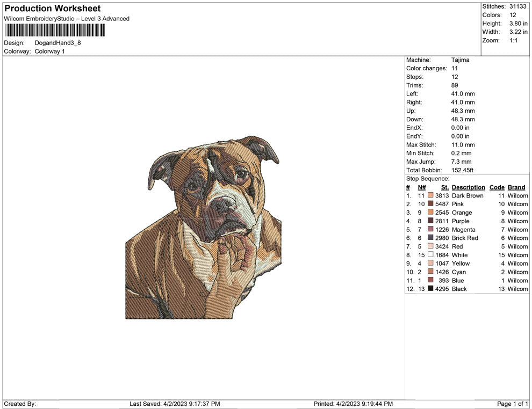Click the Max Stitch value 11.0 mm

[x=463, y=145]
